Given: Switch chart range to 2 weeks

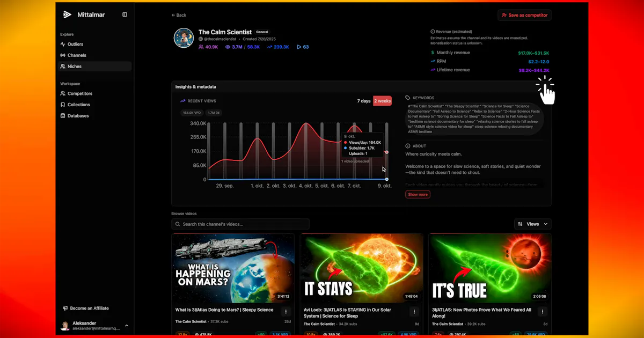Looking at the screenshot, I should coord(383,101).
